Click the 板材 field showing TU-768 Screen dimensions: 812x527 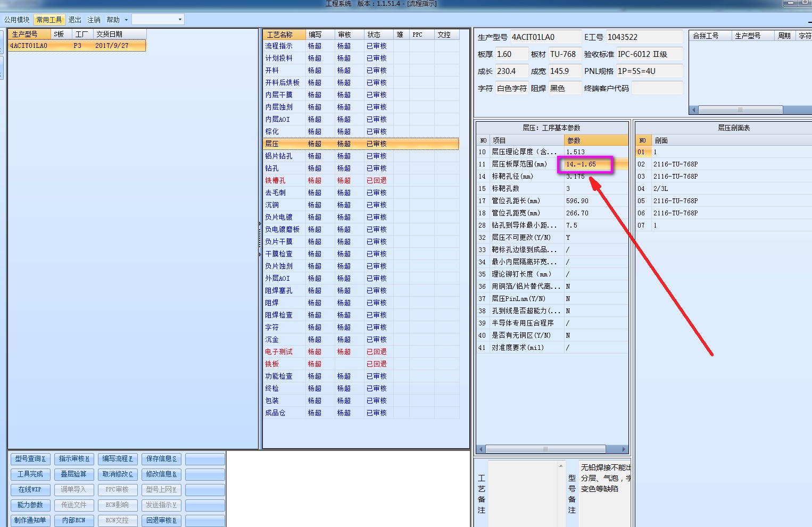(x=565, y=54)
